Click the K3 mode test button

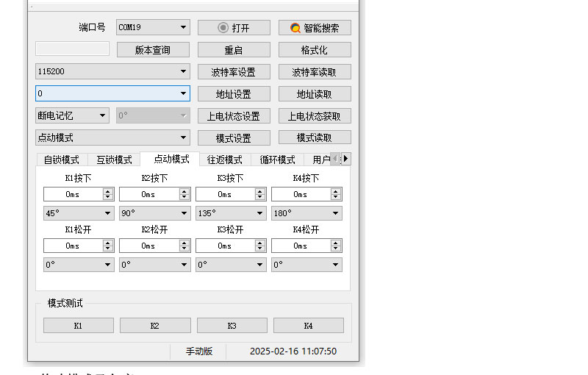click(232, 326)
